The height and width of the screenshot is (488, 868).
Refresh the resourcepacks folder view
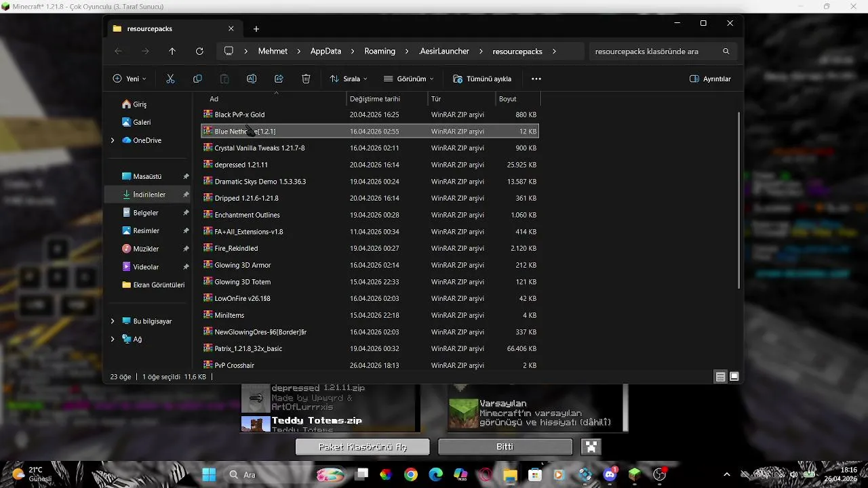click(199, 51)
